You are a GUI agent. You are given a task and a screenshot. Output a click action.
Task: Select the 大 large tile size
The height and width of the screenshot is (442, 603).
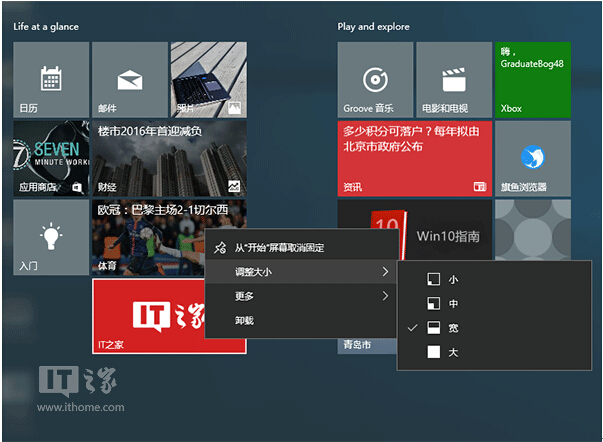click(452, 352)
